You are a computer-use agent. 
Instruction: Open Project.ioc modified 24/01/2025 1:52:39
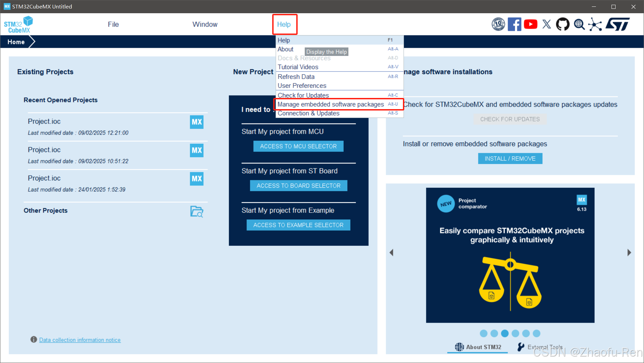click(x=117, y=184)
